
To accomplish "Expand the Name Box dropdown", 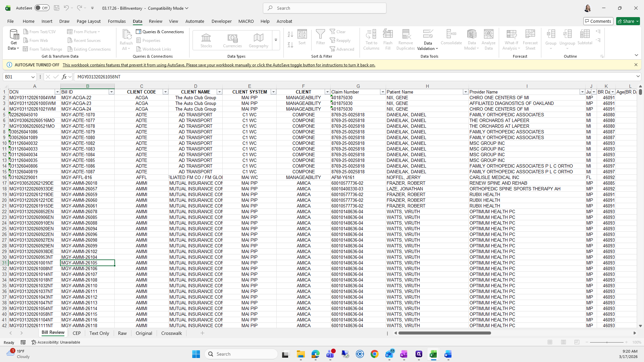I will point(33,77).
